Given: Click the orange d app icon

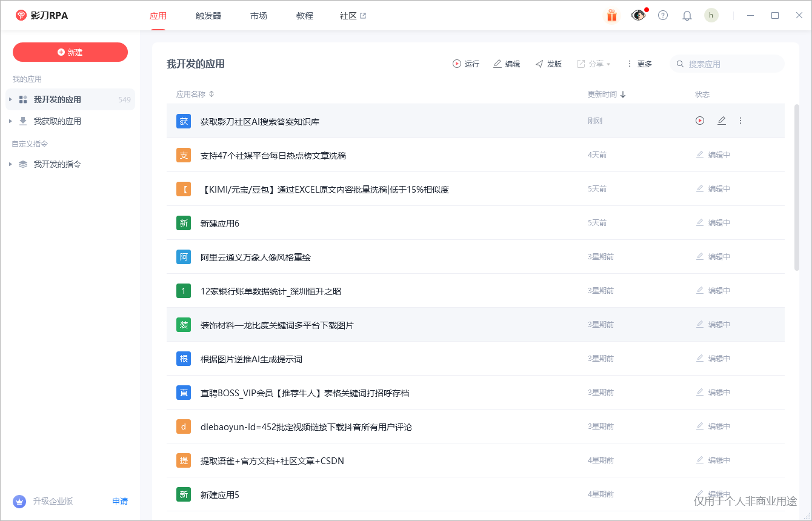Looking at the screenshot, I should tap(184, 426).
